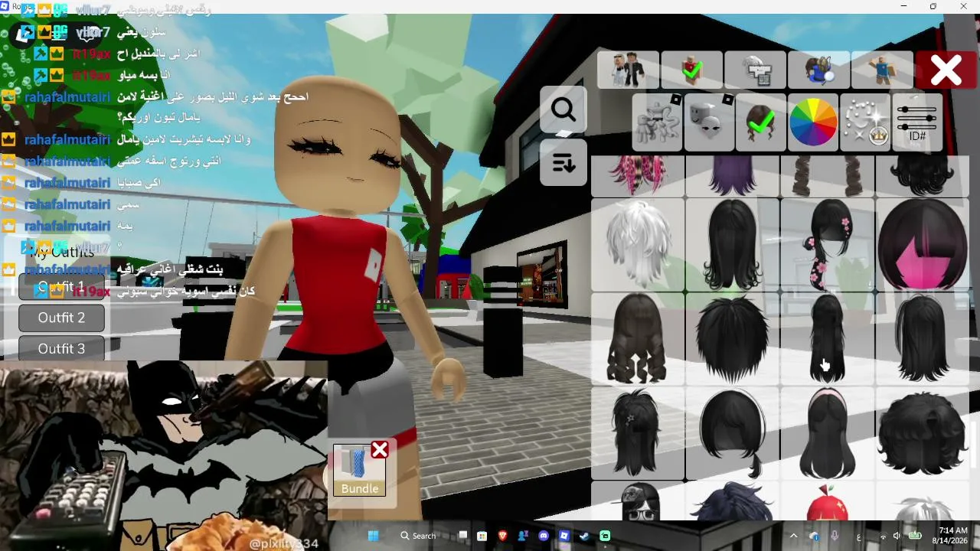The image size is (980, 551).
Task: Choose the red apple hat item
Action: click(828, 500)
